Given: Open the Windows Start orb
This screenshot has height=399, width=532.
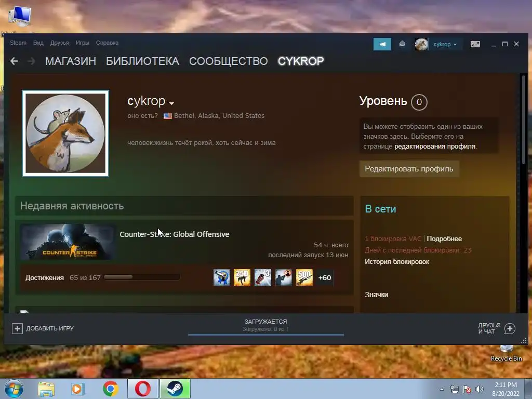Looking at the screenshot, I should [x=14, y=389].
